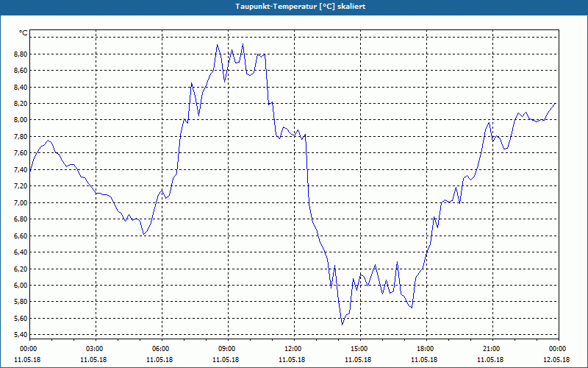Screen dimensions: 588x368
Task: Click the 5,80 y-axis label
Action: point(21,302)
